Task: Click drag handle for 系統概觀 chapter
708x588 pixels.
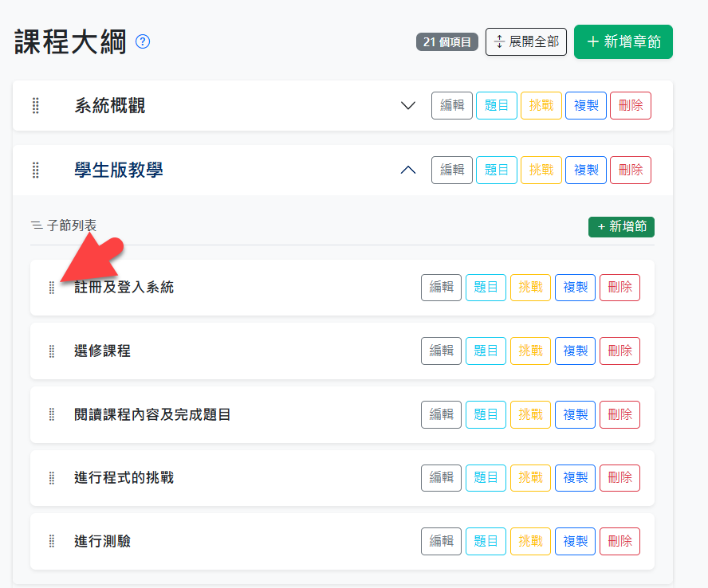Action: coord(36,106)
